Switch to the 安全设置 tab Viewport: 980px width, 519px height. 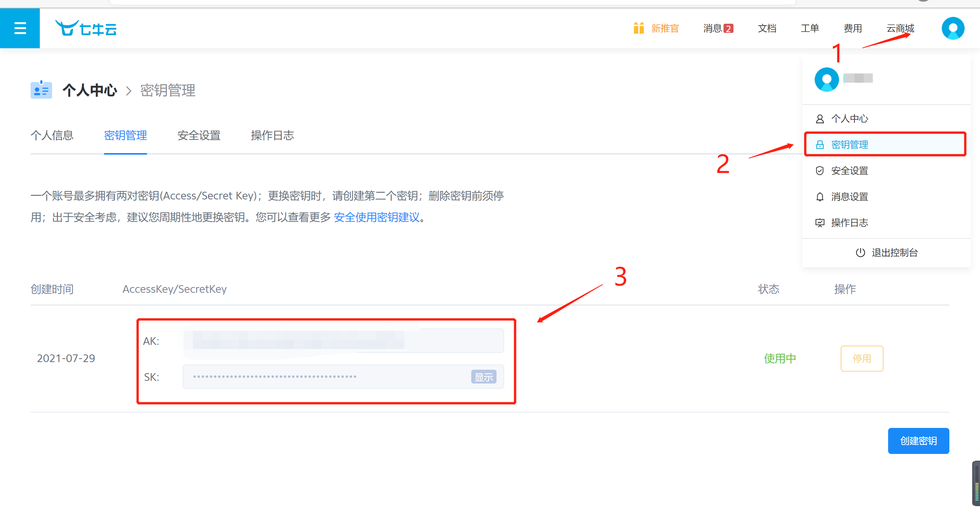pyautogui.click(x=199, y=135)
